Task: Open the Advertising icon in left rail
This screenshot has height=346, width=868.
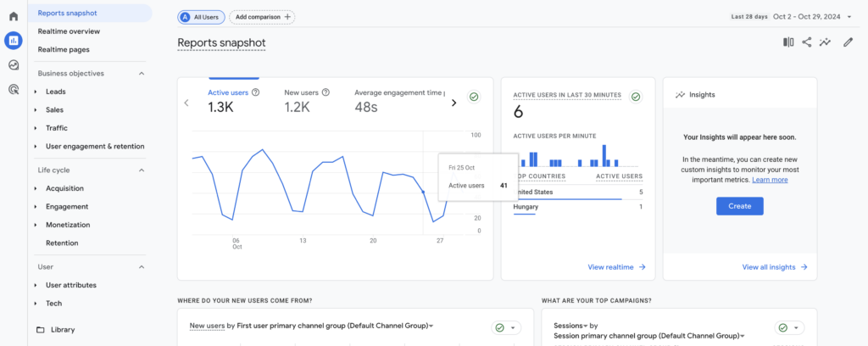Action: point(14,89)
